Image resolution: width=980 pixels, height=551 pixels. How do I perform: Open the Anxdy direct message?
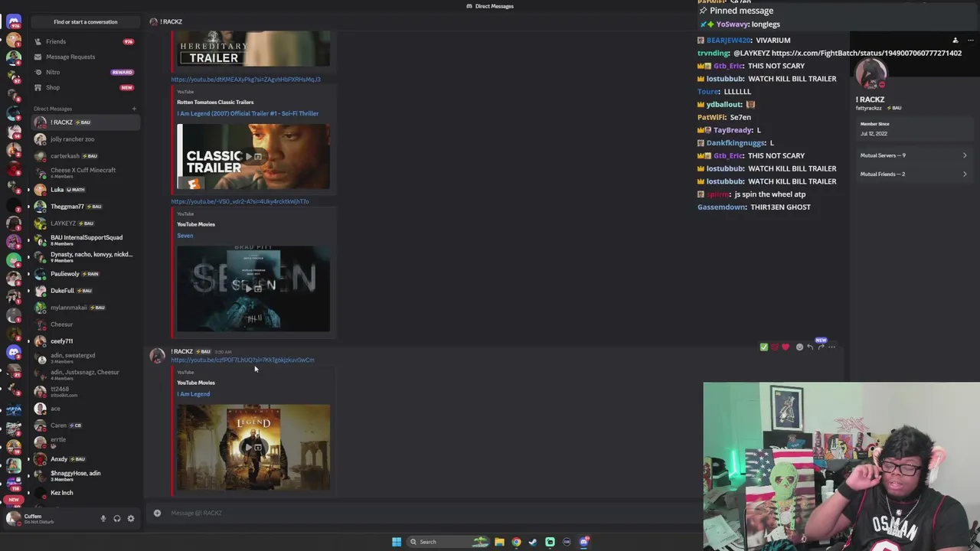(86, 459)
